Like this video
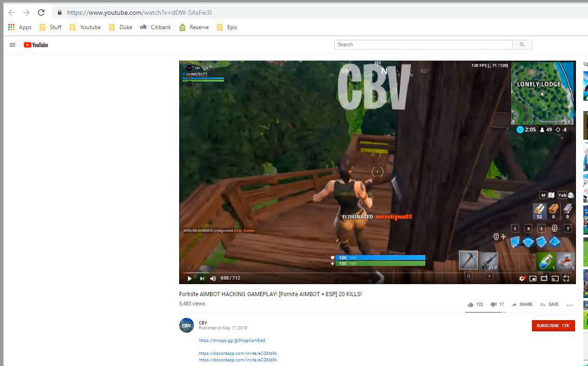 [475, 304]
